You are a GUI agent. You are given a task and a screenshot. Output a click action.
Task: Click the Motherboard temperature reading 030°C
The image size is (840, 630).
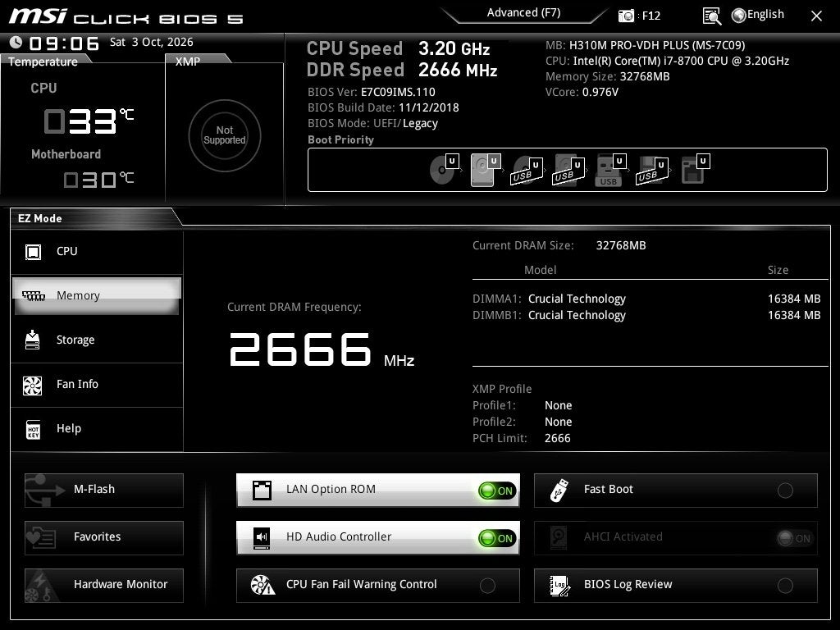click(98, 179)
